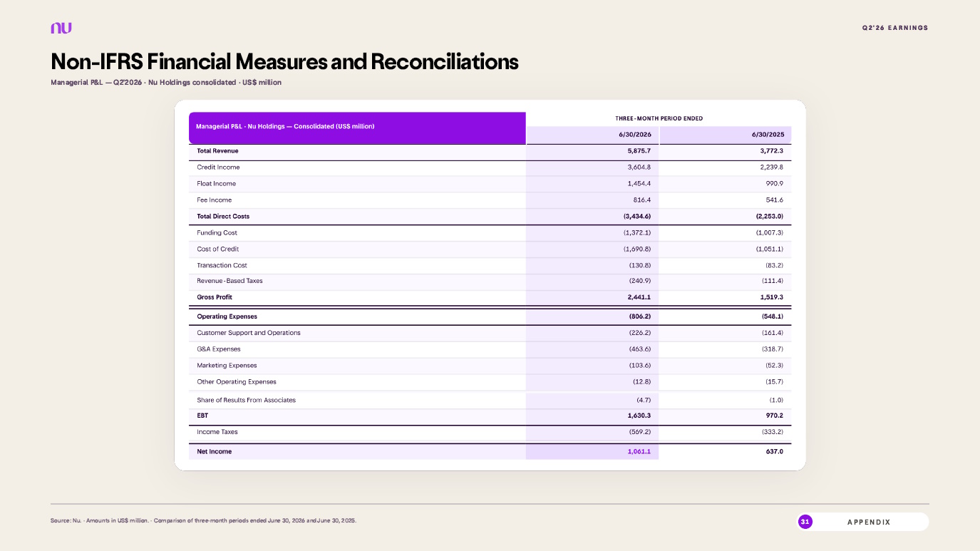The image size is (980, 551).
Task: Select Income Taxes value (333.2)
Action: pyautogui.click(x=772, y=433)
